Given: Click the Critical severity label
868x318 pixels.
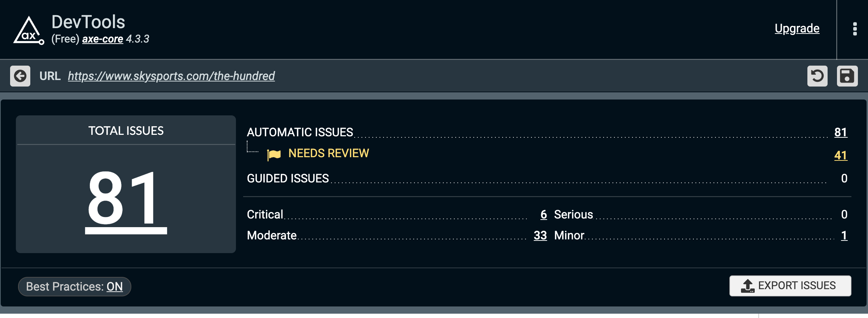Looking at the screenshot, I should [x=265, y=215].
